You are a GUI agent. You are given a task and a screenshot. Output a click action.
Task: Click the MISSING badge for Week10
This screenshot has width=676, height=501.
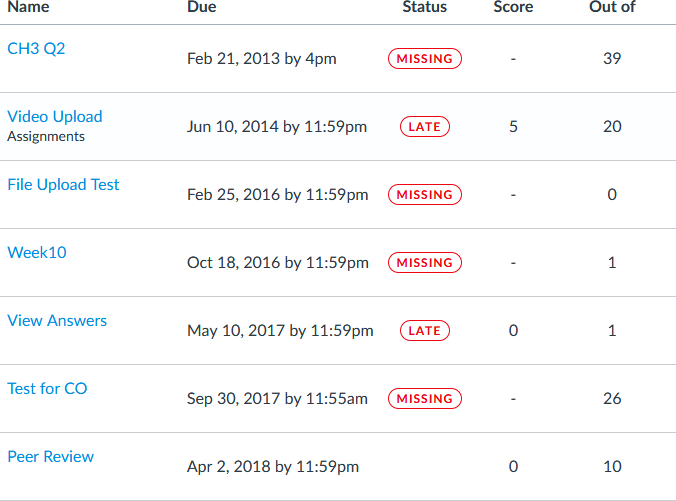pyautogui.click(x=425, y=263)
